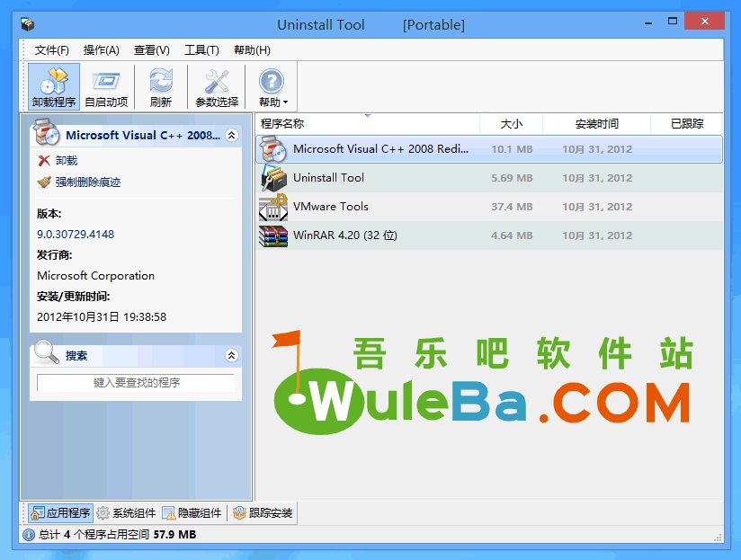Click the broom 强制删除痕迹 icon
This screenshot has width=741, height=560.
[44, 182]
